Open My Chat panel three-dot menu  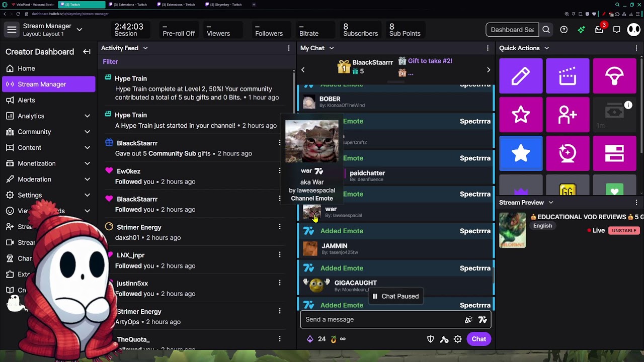[488, 48]
